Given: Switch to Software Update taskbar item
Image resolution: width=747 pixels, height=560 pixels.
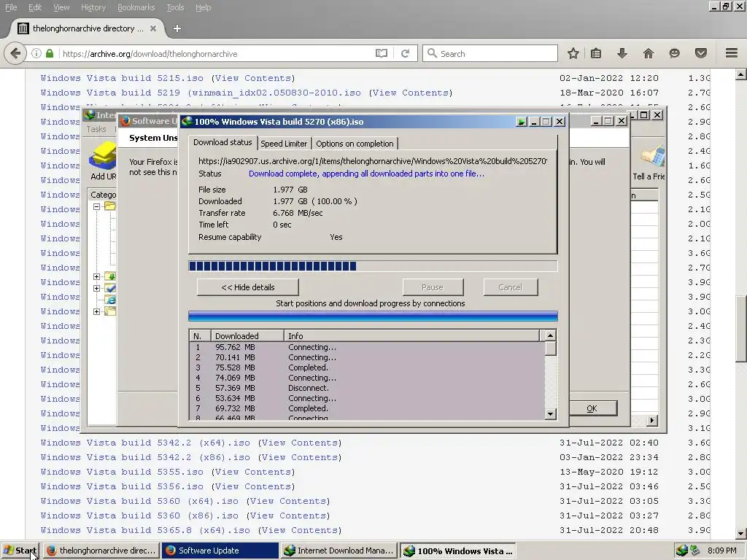Looking at the screenshot, I should 220,551.
